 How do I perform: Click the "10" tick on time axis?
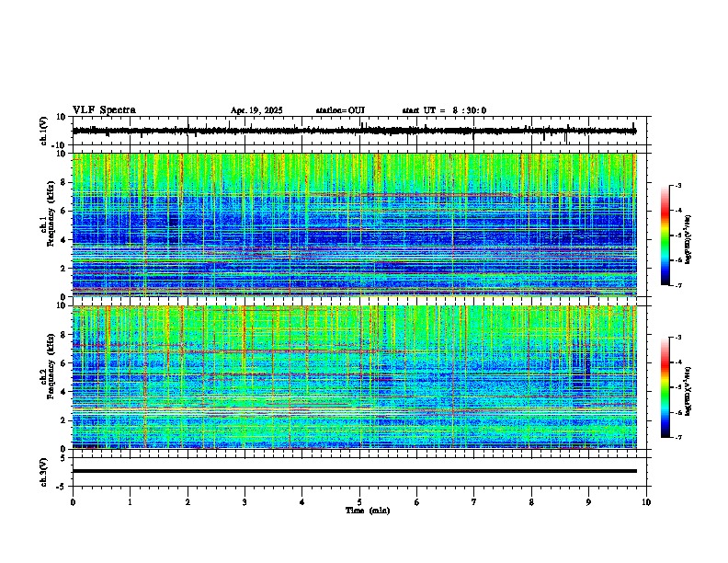tap(646, 502)
